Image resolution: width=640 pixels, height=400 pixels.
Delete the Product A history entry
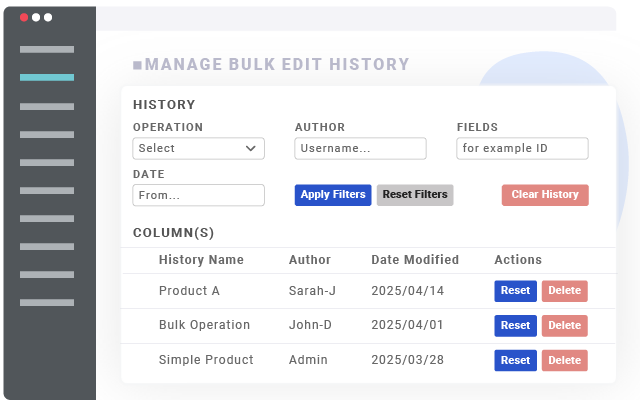(x=564, y=291)
